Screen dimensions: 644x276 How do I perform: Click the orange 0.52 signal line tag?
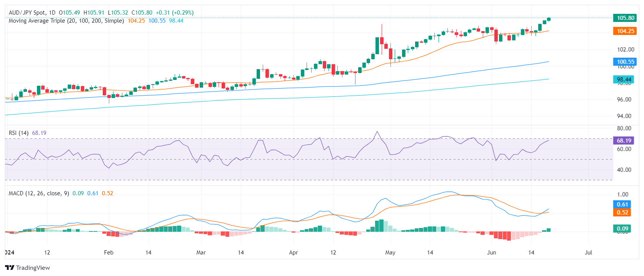[x=622, y=213]
